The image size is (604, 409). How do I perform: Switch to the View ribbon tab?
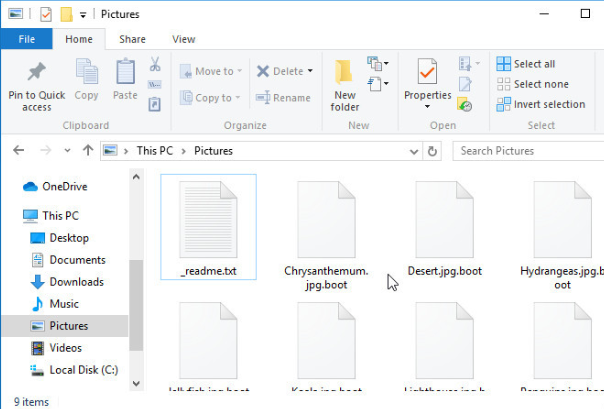click(x=183, y=39)
